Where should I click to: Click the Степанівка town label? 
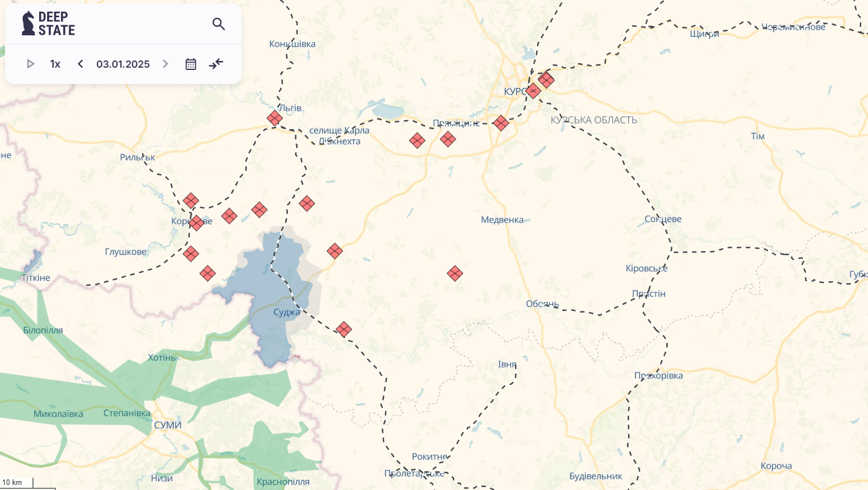[127, 413]
